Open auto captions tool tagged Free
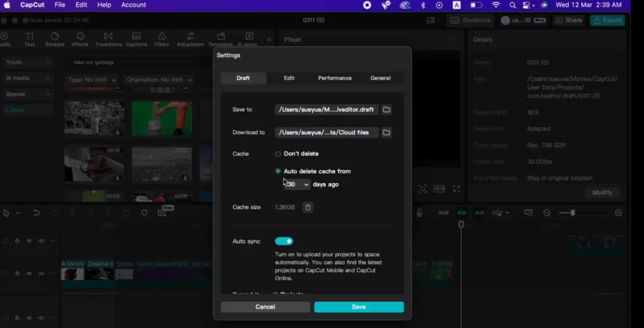This screenshot has height=328, width=644. [163, 212]
